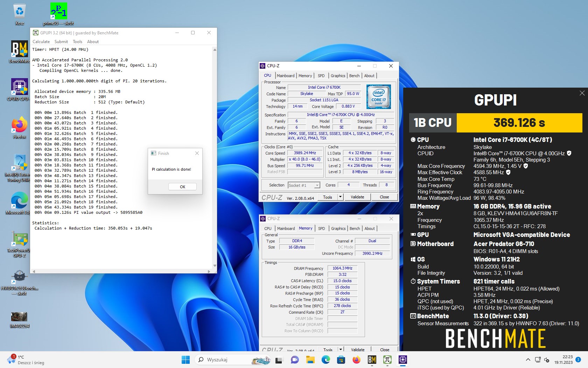Open the weather widget in taskbar
The width and height of the screenshot is (588, 368).
(x=26, y=360)
